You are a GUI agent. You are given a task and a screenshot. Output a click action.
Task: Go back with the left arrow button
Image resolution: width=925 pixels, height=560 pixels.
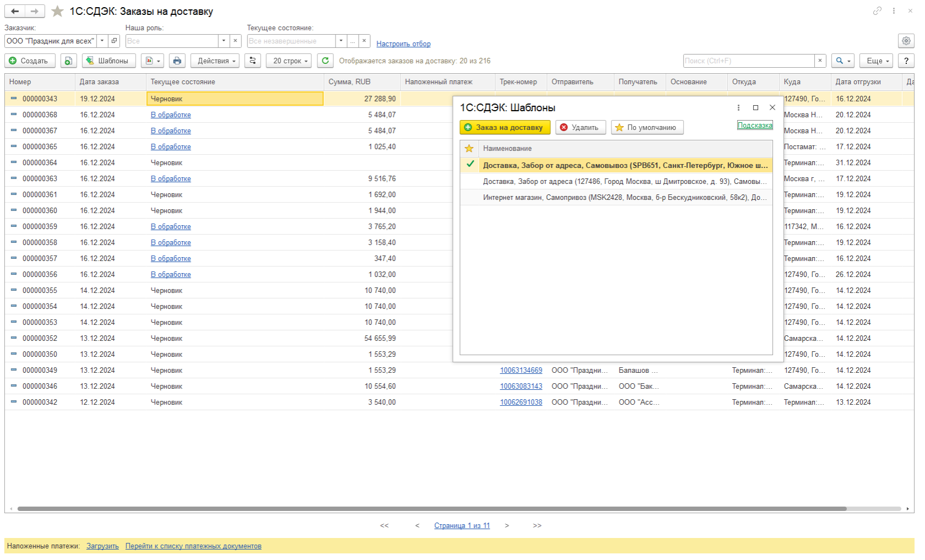[x=15, y=11]
